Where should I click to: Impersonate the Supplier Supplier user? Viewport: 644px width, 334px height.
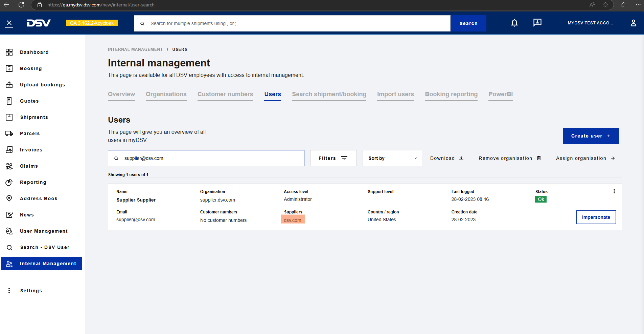(596, 217)
